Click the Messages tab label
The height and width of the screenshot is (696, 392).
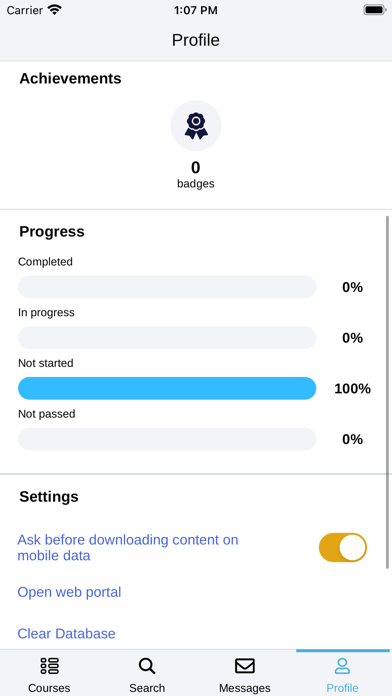point(245,688)
